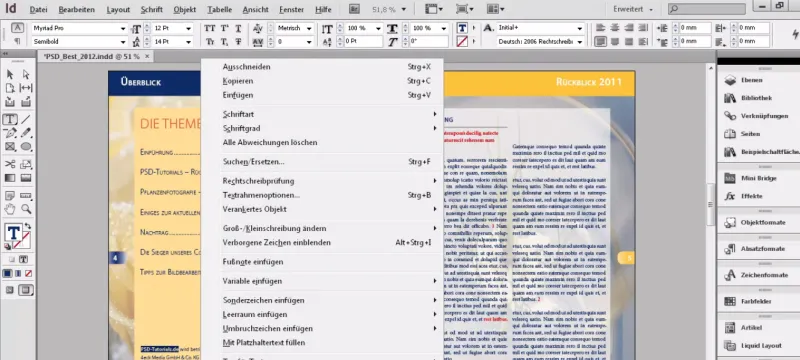Select the Page tool
The height and width of the screenshot is (360, 800).
[x=10, y=88]
